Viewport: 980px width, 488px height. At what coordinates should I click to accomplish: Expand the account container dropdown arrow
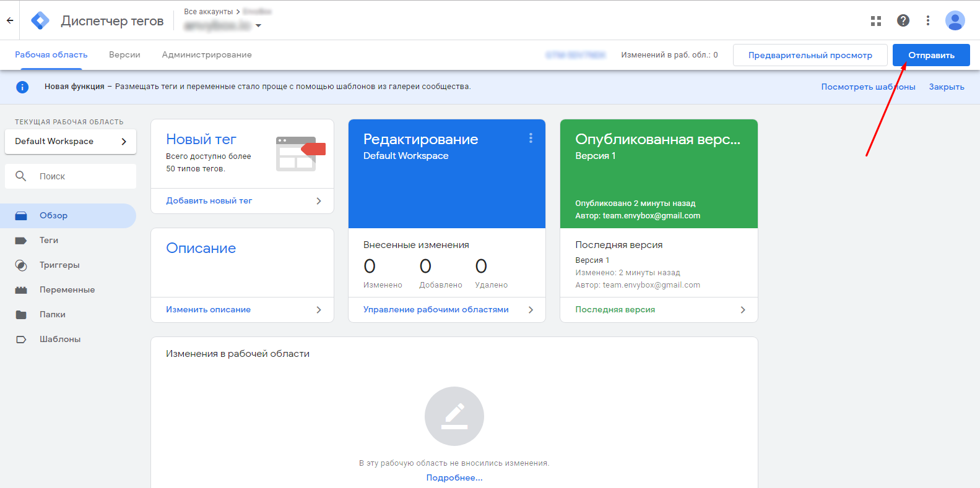258,26
